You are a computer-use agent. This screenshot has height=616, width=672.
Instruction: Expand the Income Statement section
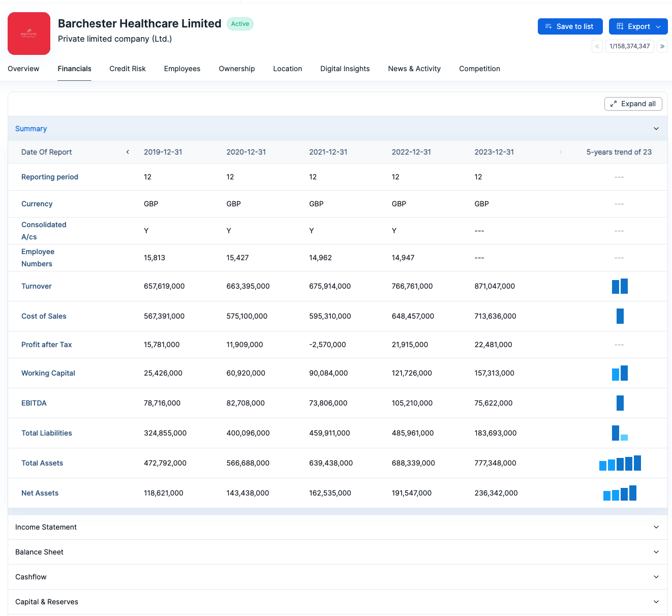coord(656,527)
